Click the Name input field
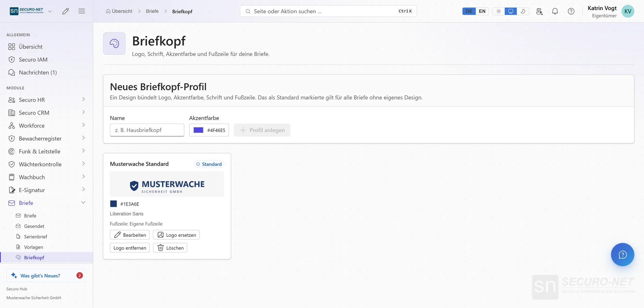The image size is (644, 308). [x=147, y=130]
